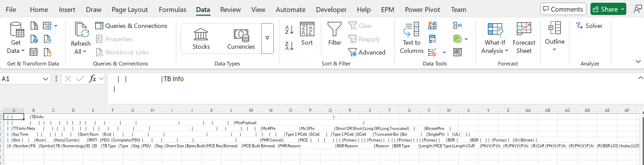
Task: Collapse the formula bar
Action: click(641, 78)
